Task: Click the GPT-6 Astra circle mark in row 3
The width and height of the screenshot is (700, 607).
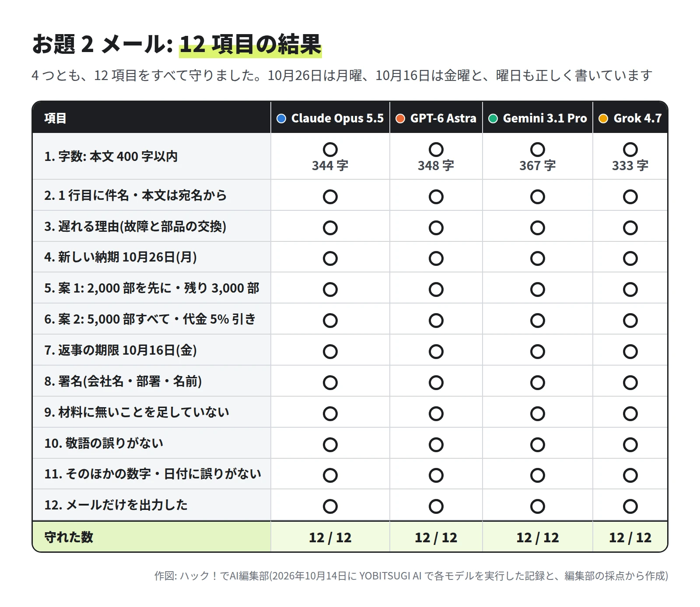Action: (x=436, y=227)
